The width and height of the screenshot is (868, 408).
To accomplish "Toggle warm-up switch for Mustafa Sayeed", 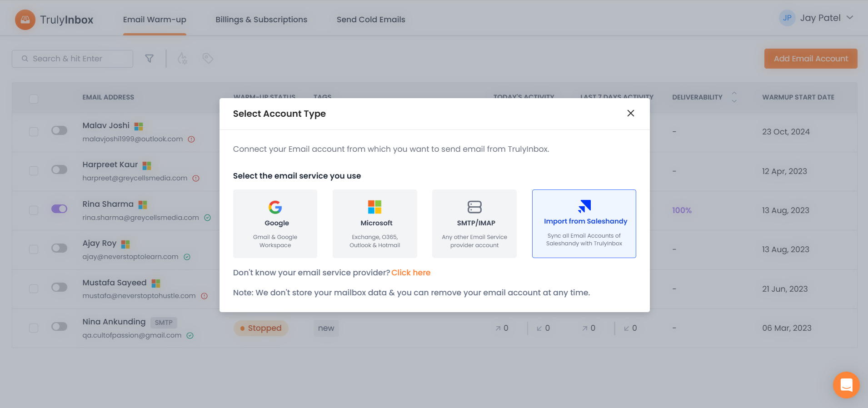I will pos(59,288).
